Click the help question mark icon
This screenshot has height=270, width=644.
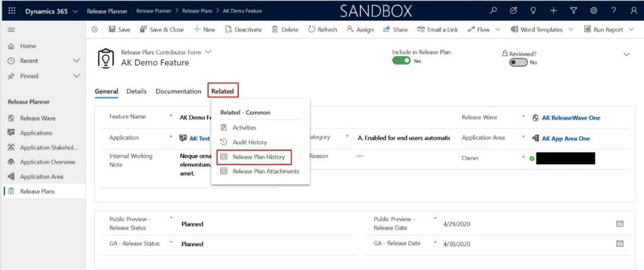pos(614,11)
